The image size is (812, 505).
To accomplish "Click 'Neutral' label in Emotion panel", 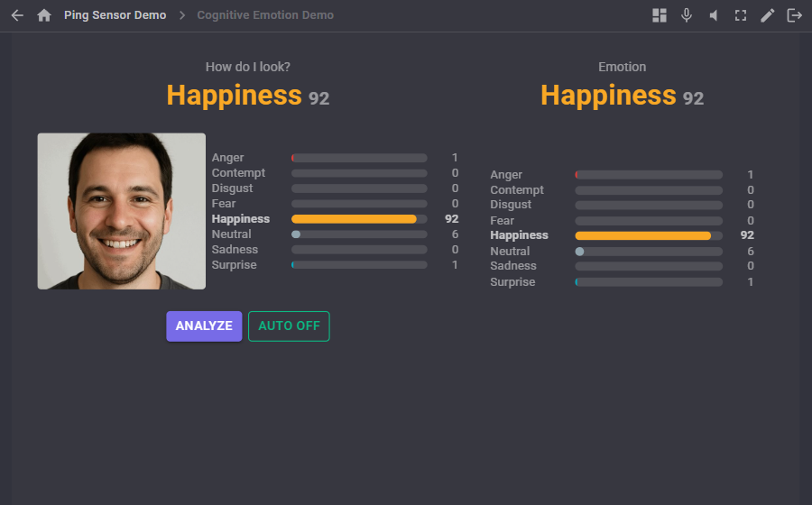I will [510, 251].
